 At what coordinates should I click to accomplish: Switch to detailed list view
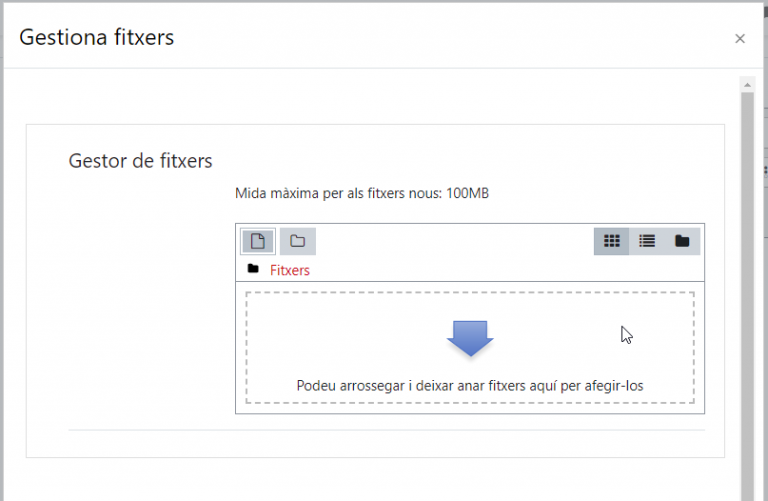click(x=647, y=241)
